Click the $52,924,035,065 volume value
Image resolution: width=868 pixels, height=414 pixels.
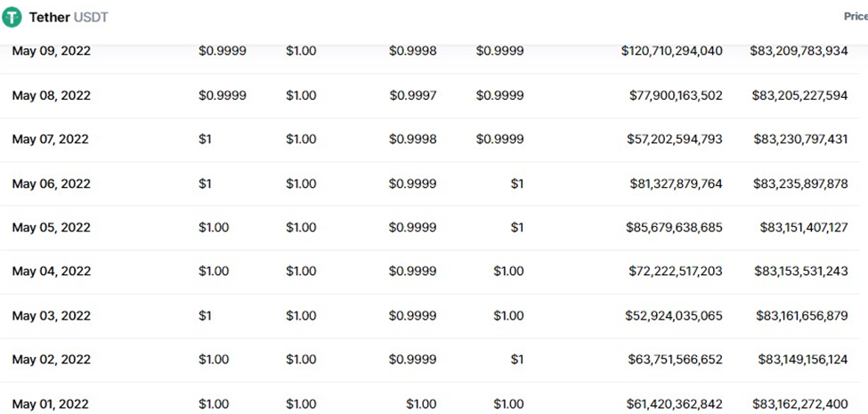click(x=675, y=316)
